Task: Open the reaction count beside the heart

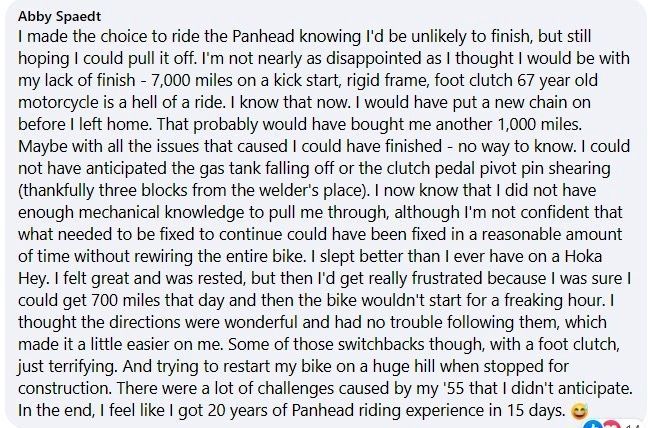Action: [632, 425]
